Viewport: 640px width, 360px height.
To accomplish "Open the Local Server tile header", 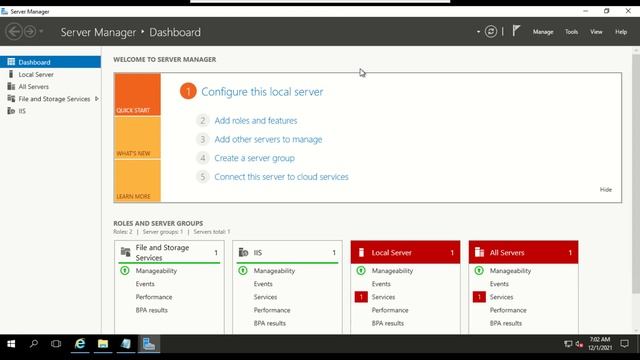I will point(405,252).
